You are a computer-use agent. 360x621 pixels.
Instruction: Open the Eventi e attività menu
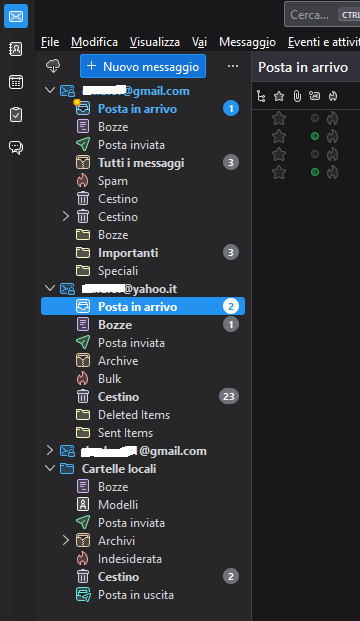point(324,42)
